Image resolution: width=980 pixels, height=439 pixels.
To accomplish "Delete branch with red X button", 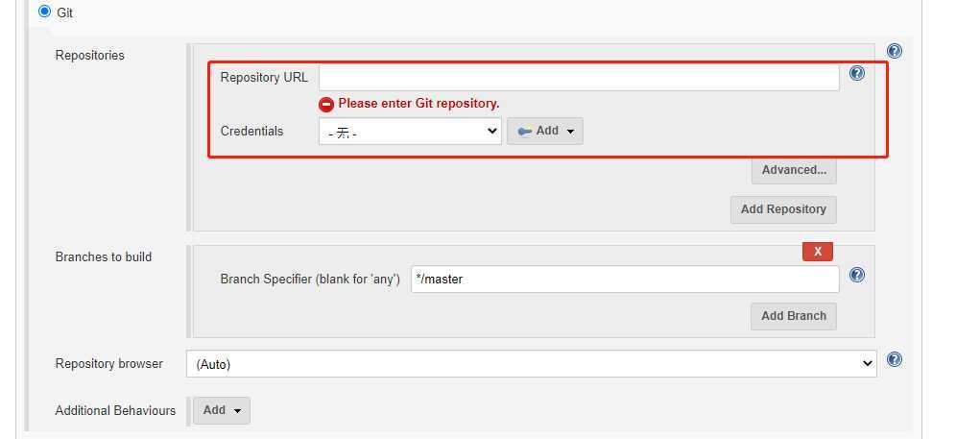I will coord(818,252).
